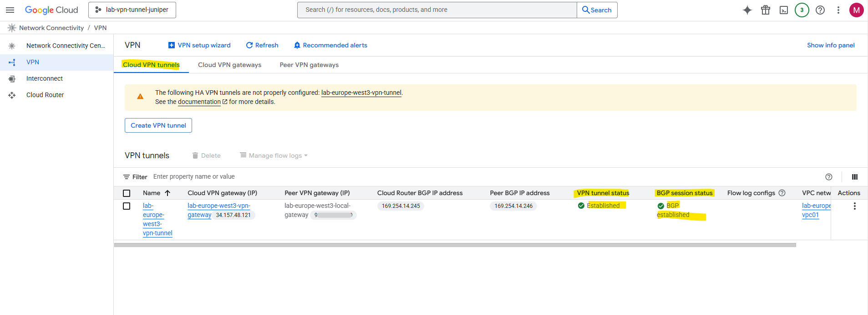Click Network Connectivity breadcrumb
The width and height of the screenshot is (868, 315).
point(51,28)
